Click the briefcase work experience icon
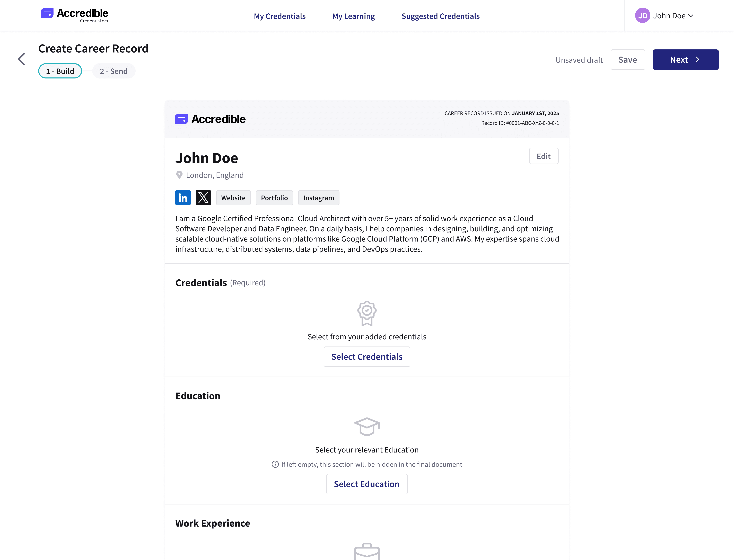 point(367,552)
